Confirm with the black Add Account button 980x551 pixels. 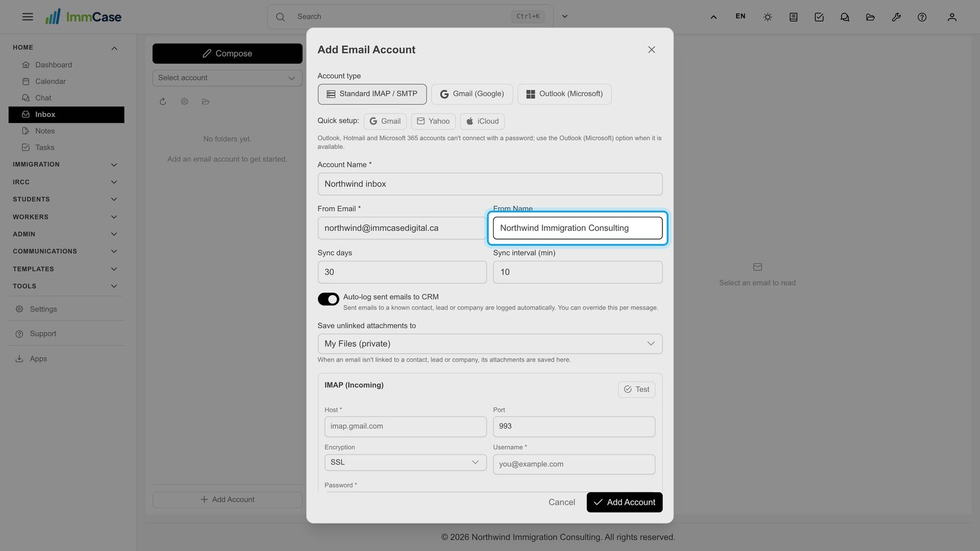pos(625,502)
